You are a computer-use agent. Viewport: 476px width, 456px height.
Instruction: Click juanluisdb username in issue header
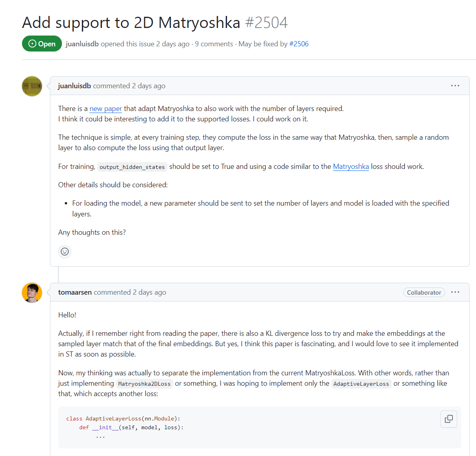[x=82, y=44]
